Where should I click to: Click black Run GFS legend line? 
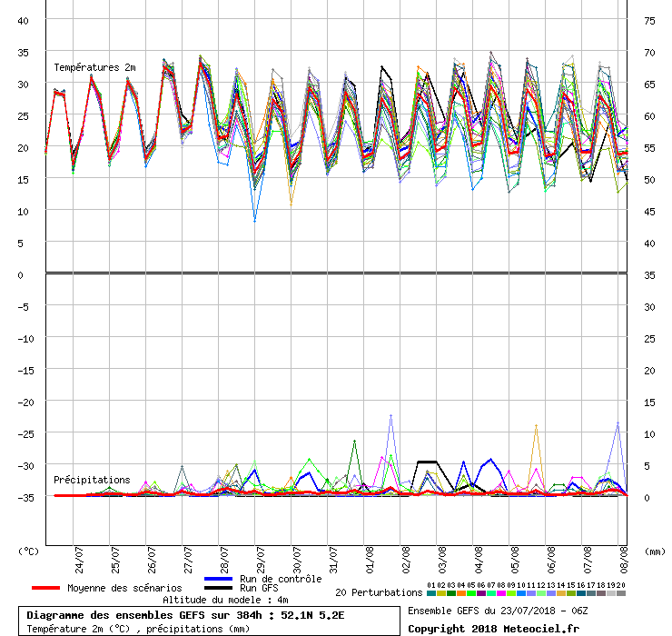tap(219, 588)
